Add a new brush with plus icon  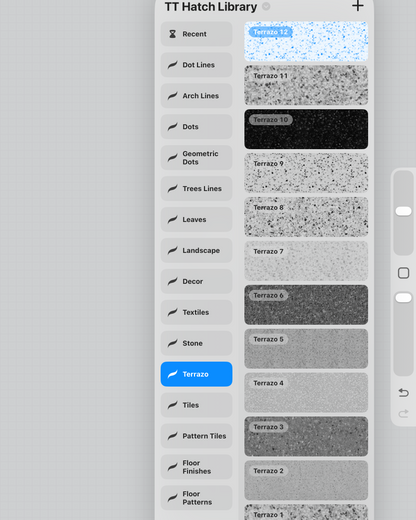coord(358,6)
